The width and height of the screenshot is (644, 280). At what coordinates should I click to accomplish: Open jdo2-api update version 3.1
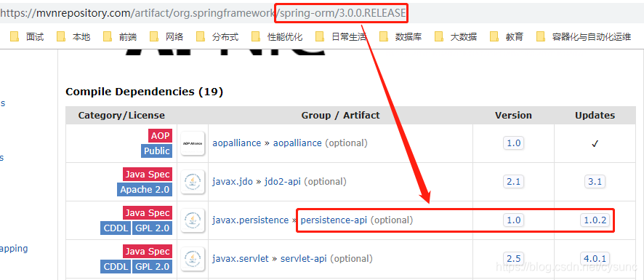point(595,181)
